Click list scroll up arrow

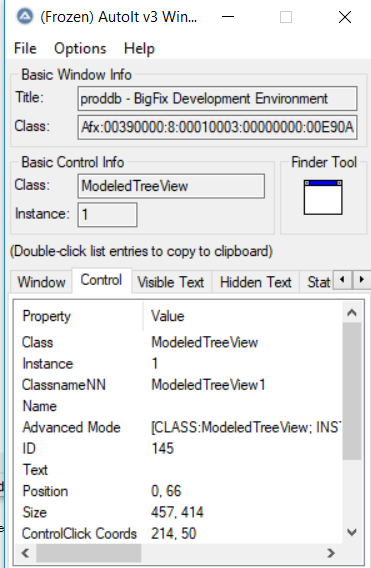352,312
